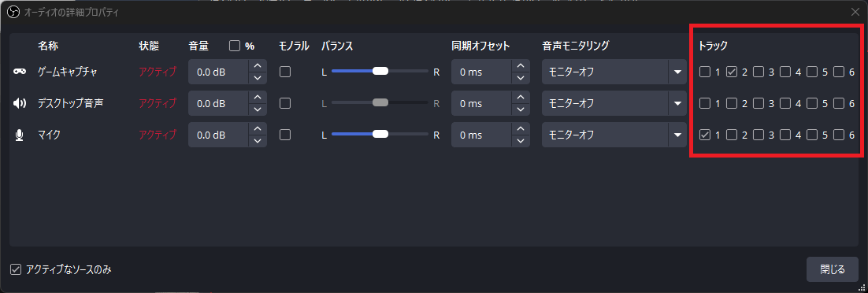The image size is (868, 293).
Task: Check track 5 for ゲームキャプチャ
Action: tap(813, 72)
